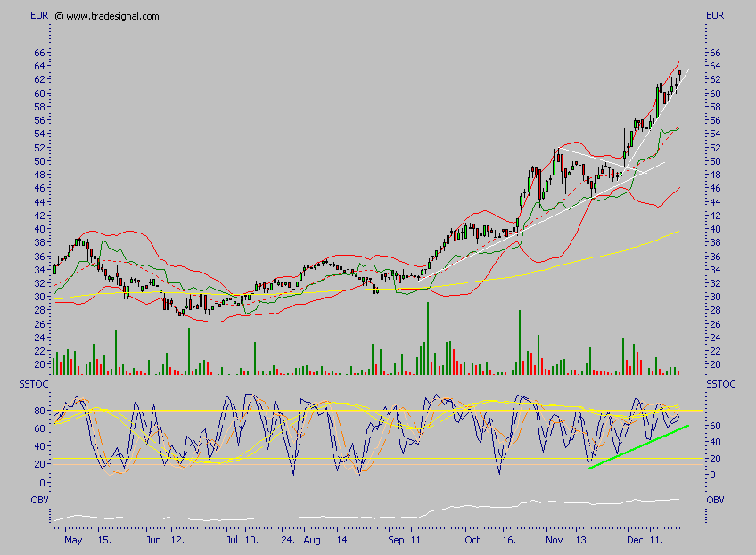Select the May date on time axis

tap(75, 540)
